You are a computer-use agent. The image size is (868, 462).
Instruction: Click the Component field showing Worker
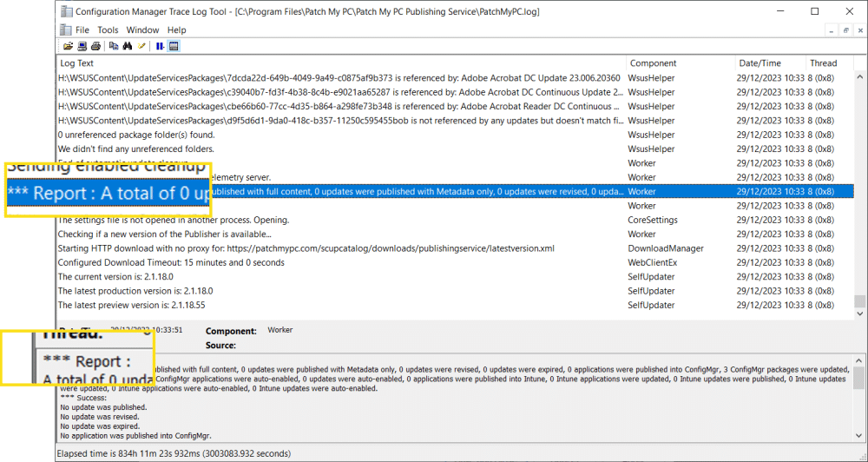[x=280, y=330]
